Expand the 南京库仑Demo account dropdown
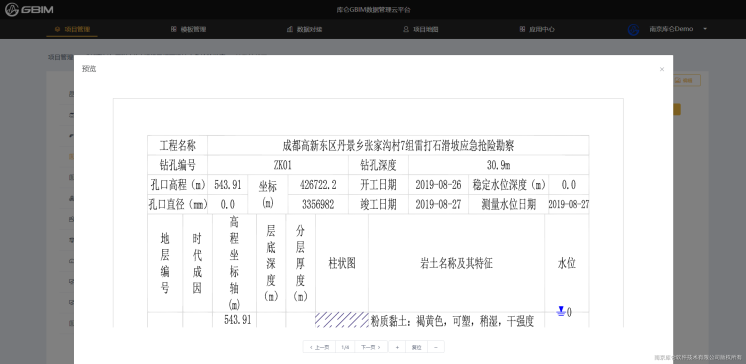Image resolution: width=746 pixels, height=364 pixels. point(678,29)
